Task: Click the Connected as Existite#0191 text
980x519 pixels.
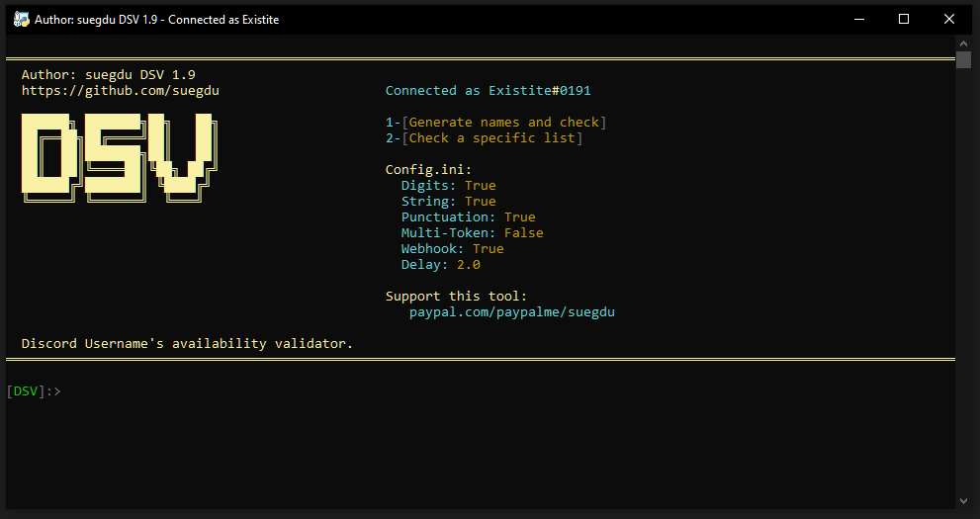Action: click(488, 91)
